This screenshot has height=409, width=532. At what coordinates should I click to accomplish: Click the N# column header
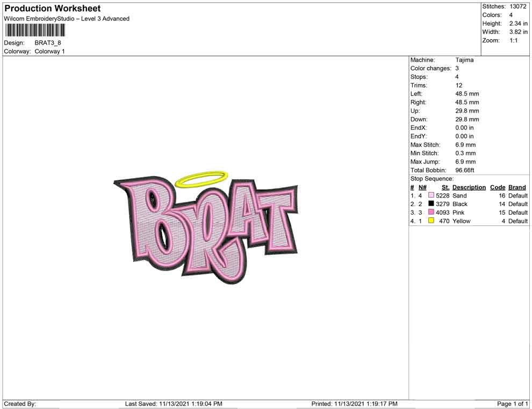click(422, 187)
